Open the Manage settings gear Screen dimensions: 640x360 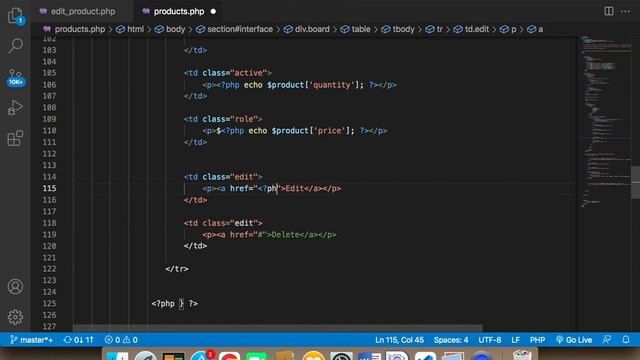tap(16, 317)
